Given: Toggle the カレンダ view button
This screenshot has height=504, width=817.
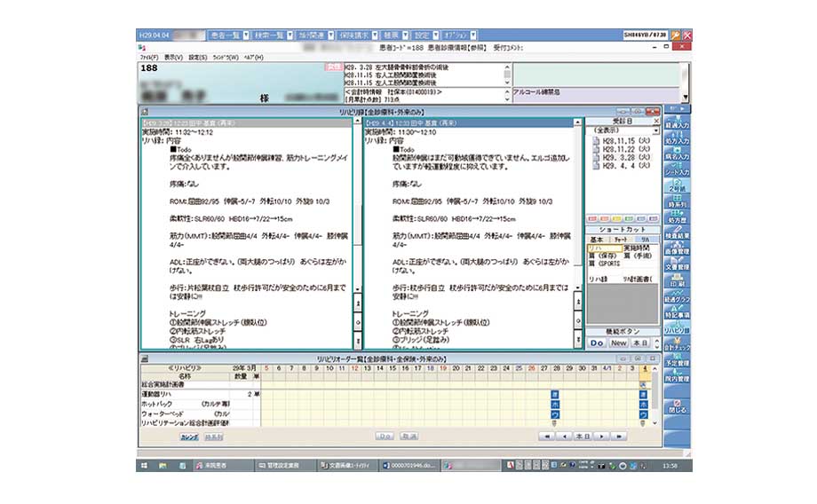Looking at the screenshot, I should click(x=190, y=437).
